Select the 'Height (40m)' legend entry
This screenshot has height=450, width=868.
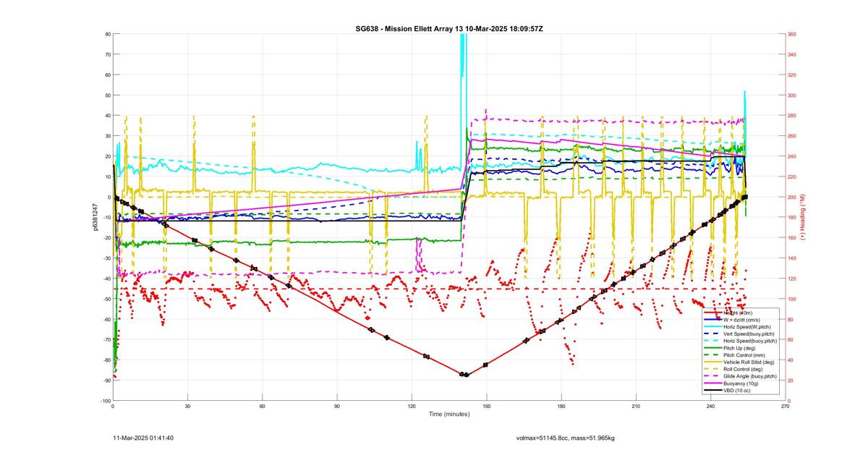click(x=728, y=313)
